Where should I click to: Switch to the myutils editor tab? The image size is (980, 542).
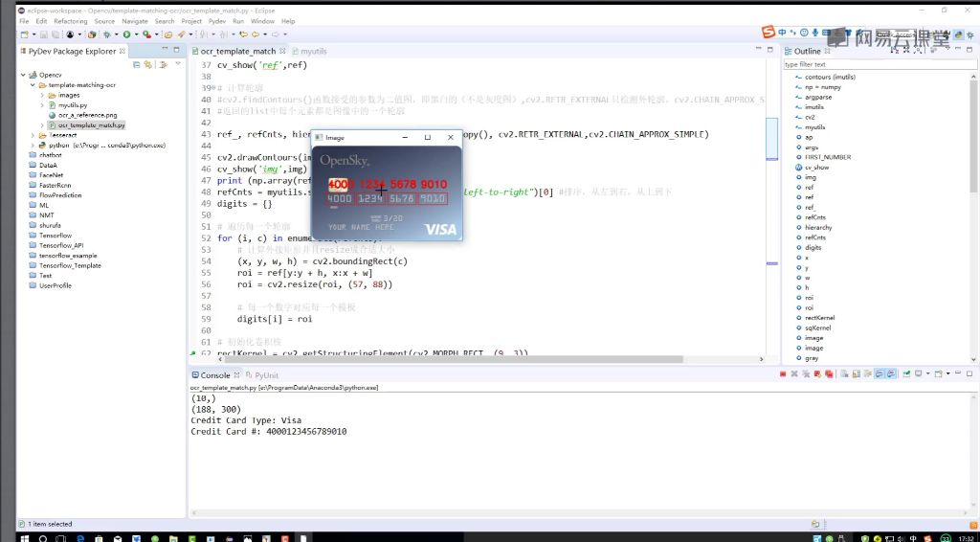[313, 52]
